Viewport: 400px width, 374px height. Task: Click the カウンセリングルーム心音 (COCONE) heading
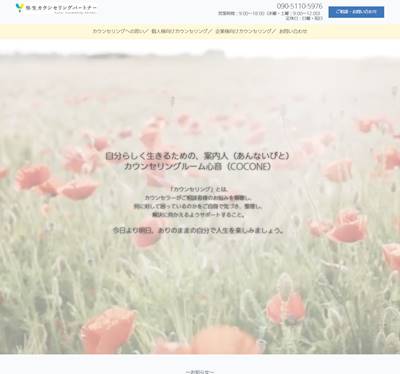197,167
